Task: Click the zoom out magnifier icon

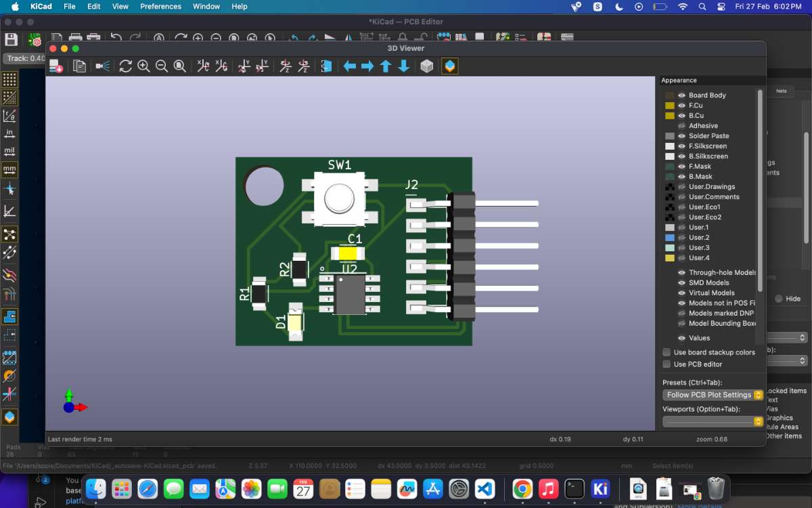Action: click(x=162, y=66)
